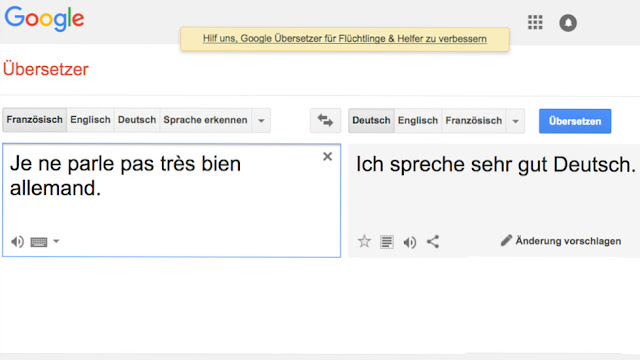Screen dimensions: 640x360
Task: Select Deutsch as the source language
Action: [x=137, y=120]
